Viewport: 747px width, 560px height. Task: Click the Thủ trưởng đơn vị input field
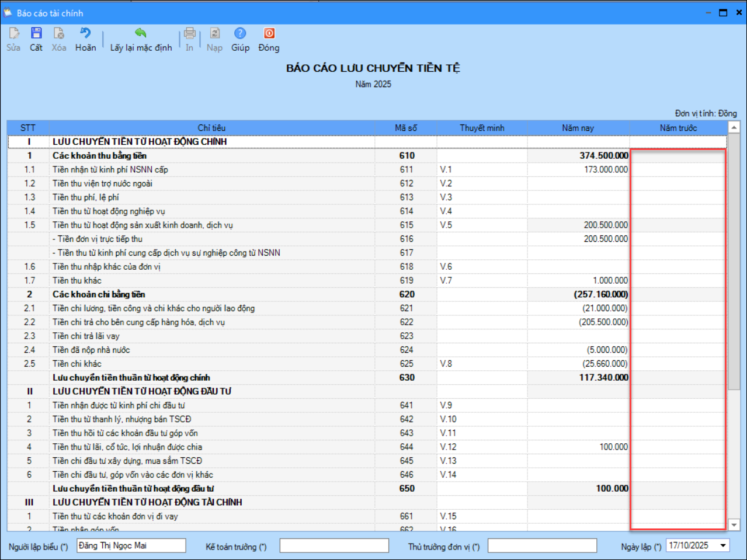point(542,545)
